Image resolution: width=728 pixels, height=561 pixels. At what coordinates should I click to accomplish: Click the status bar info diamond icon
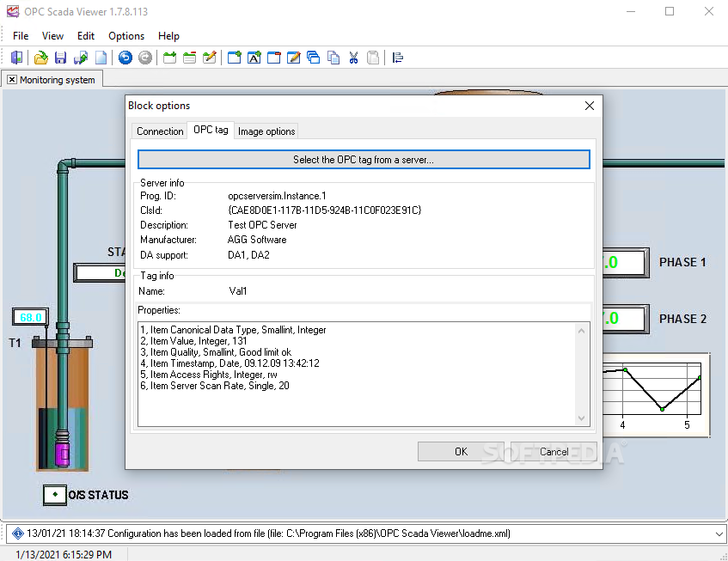(18, 534)
